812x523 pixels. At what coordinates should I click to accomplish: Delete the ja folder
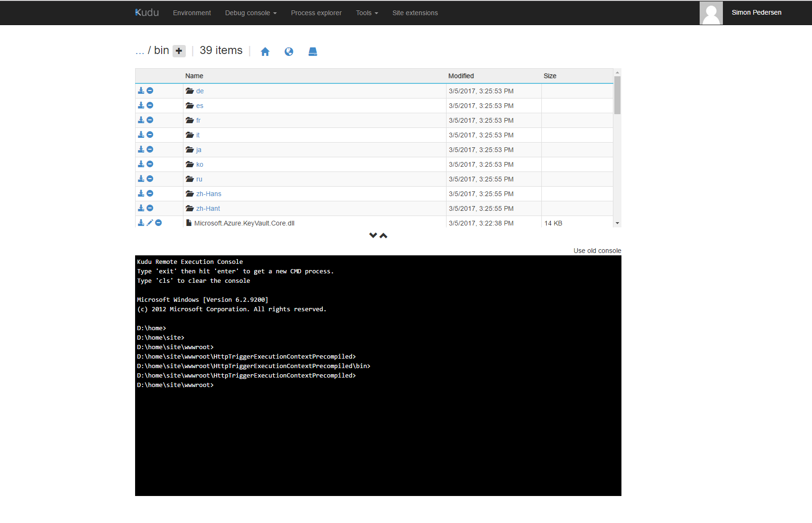tap(150, 149)
